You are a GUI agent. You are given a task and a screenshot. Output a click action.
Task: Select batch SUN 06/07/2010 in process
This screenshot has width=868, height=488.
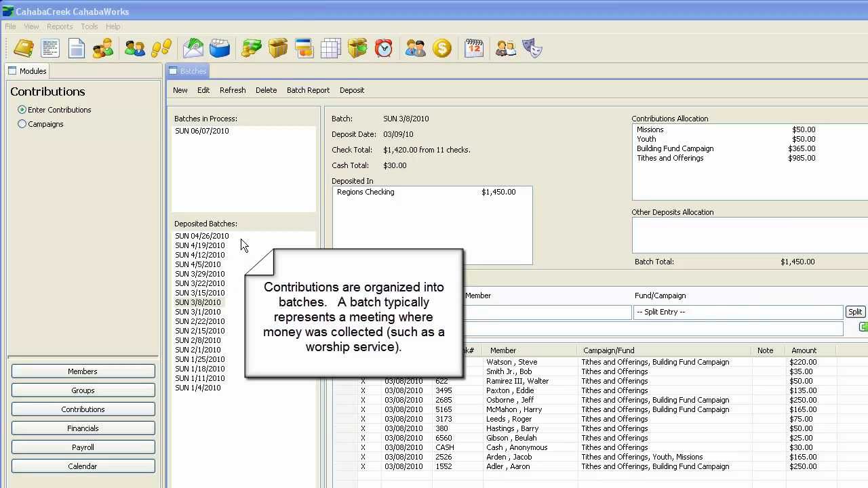point(202,131)
